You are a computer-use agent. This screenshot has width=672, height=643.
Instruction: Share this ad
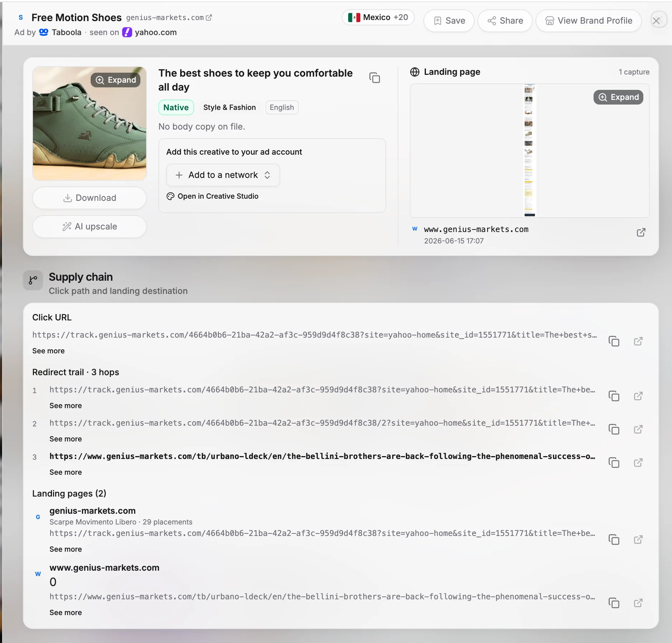tap(505, 21)
